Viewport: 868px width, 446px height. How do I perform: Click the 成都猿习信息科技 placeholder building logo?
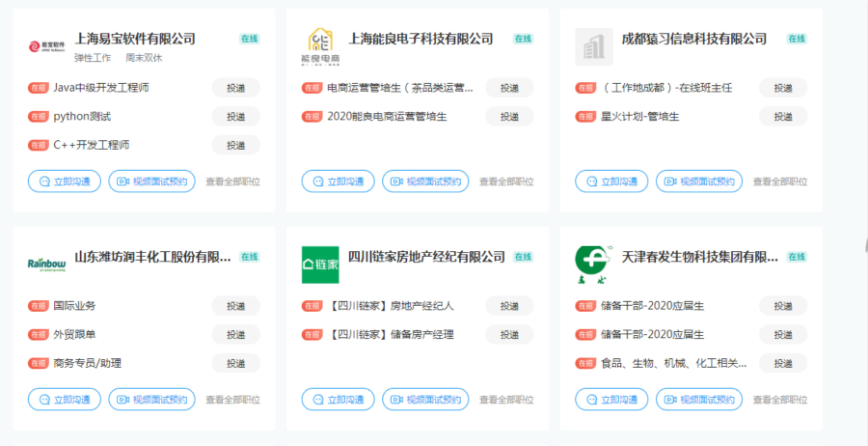click(x=594, y=45)
